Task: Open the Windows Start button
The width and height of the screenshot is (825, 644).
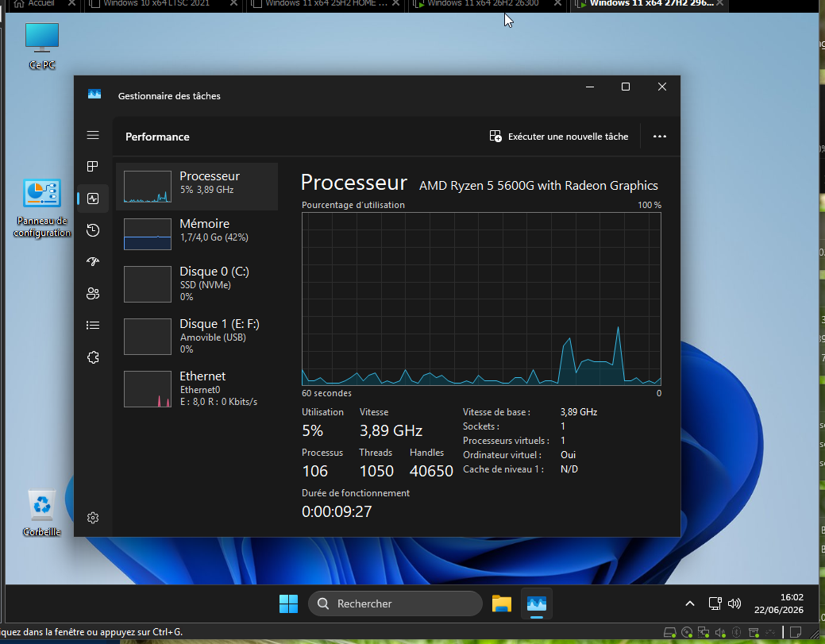Action: [288, 604]
